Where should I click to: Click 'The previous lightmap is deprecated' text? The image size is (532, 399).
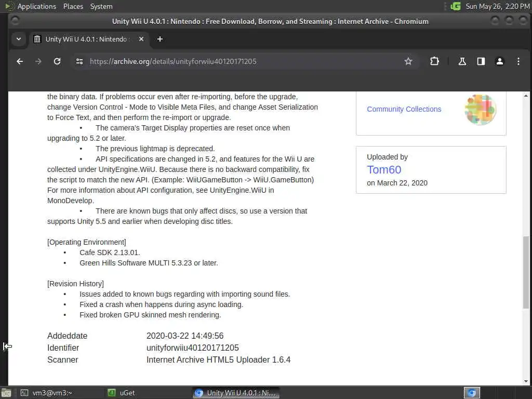[155, 149]
